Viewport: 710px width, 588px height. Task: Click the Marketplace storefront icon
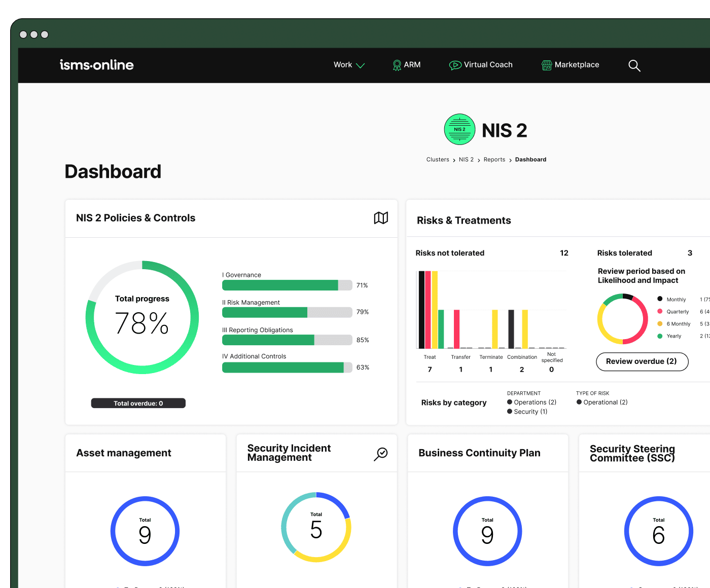coord(547,65)
